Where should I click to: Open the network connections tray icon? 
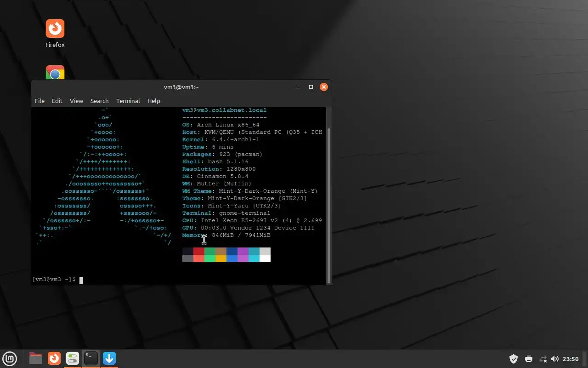click(x=543, y=359)
